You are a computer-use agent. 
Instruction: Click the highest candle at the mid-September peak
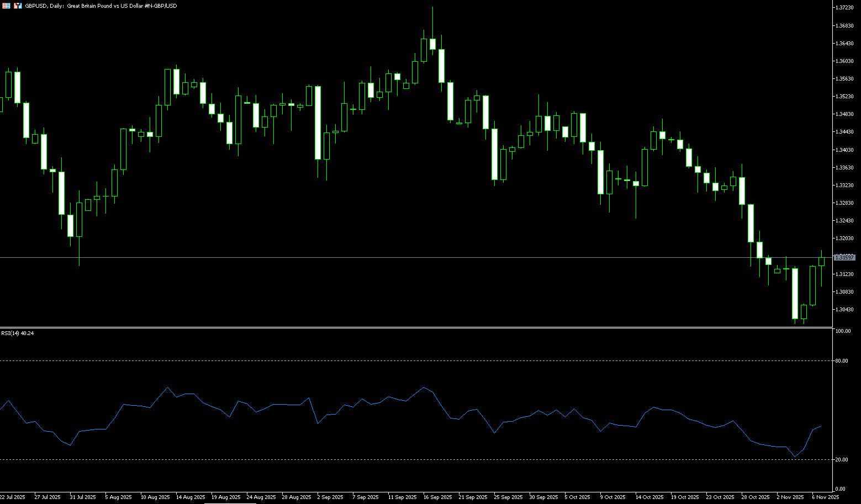pos(432,44)
